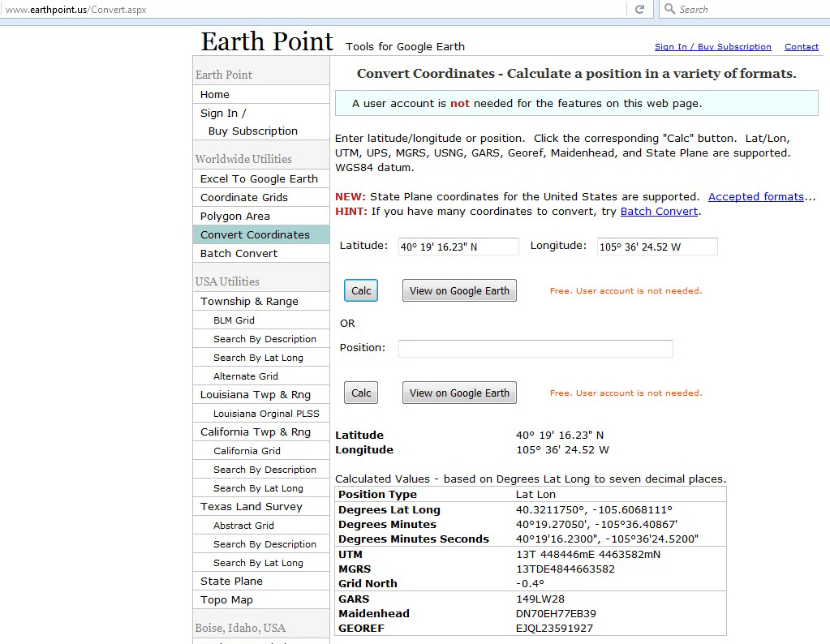Viewport: 830px width, 644px height.
Task: Click the Accepted formats link
Action: tap(756, 197)
